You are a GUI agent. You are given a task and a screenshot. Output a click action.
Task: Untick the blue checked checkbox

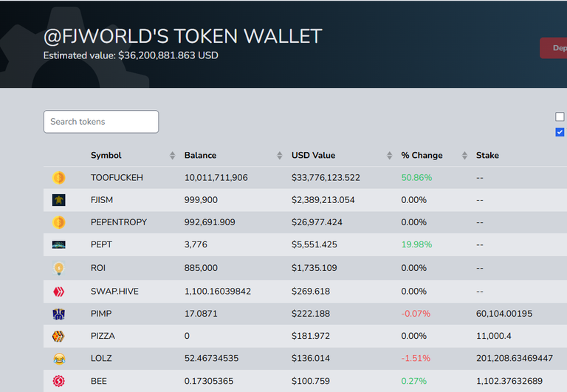[x=560, y=132]
